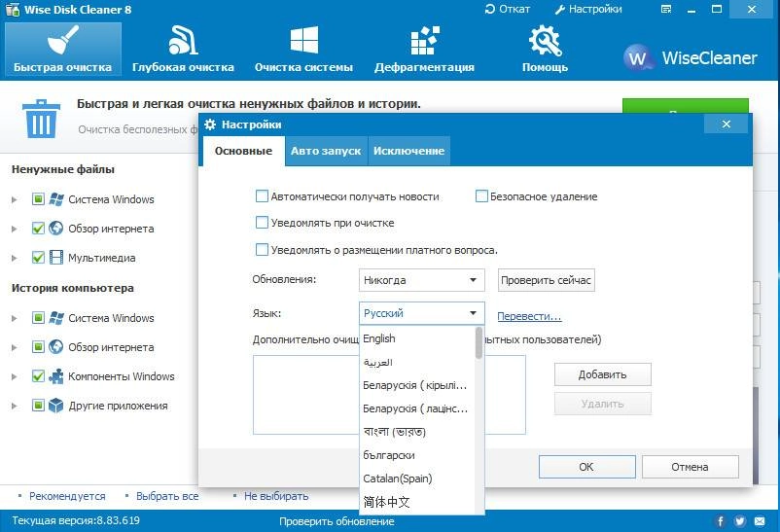Click the blue trash can icon
This screenshot has width=780, height=532.
pos(41,119)
